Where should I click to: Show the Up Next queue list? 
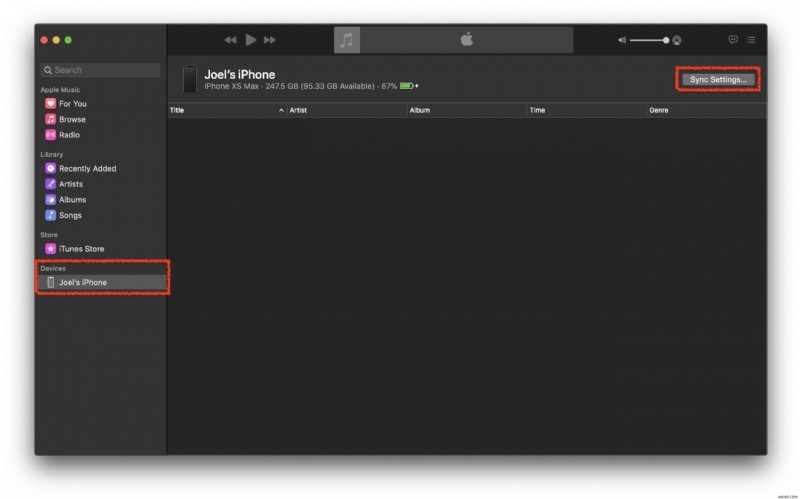point(751,40)
